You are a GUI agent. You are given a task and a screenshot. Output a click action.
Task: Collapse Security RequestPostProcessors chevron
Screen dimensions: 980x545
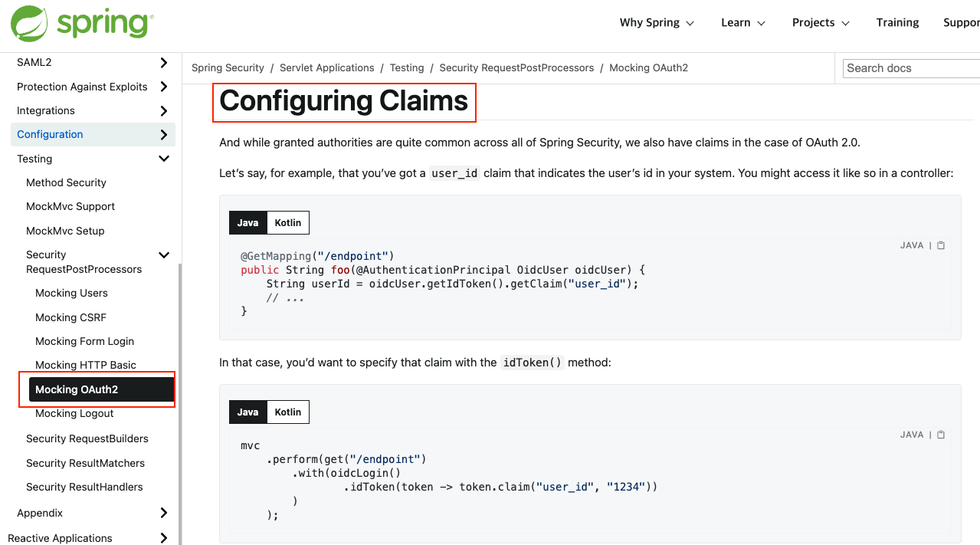coord(164,255)
